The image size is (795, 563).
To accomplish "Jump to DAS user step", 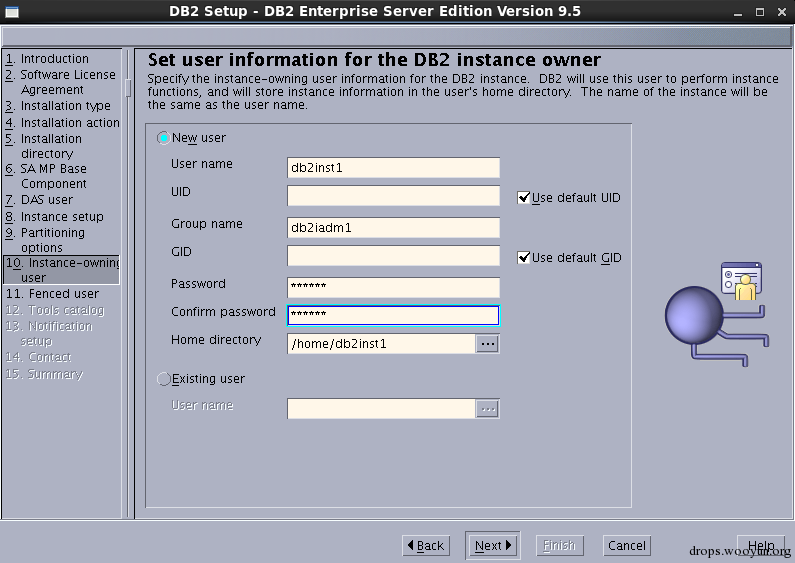I will [x=39, y=200].
